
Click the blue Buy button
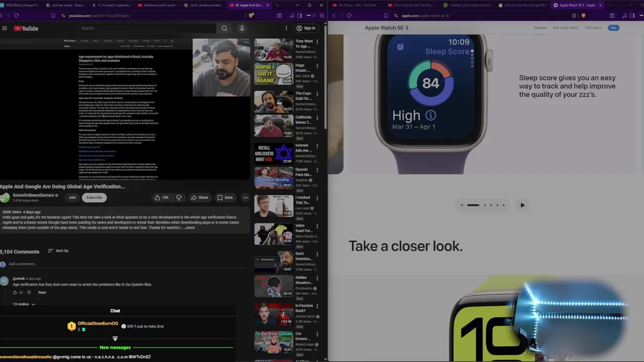[613, 28]
